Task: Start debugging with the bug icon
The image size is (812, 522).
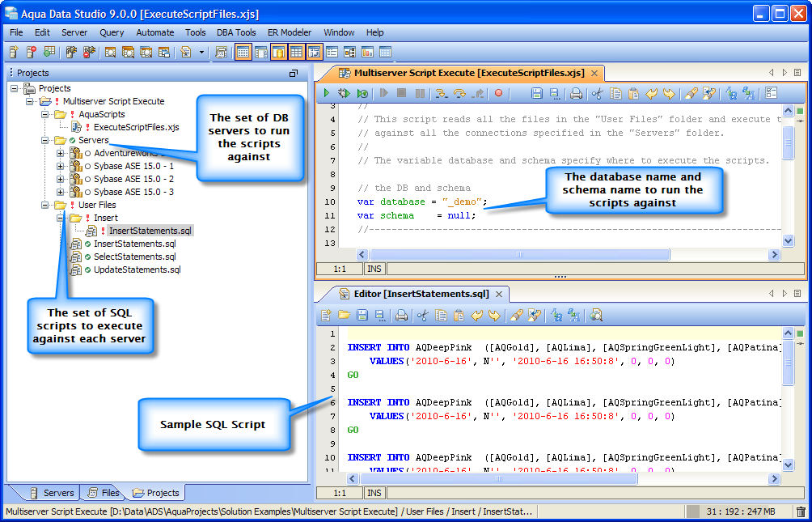Action: click(344, 93)
